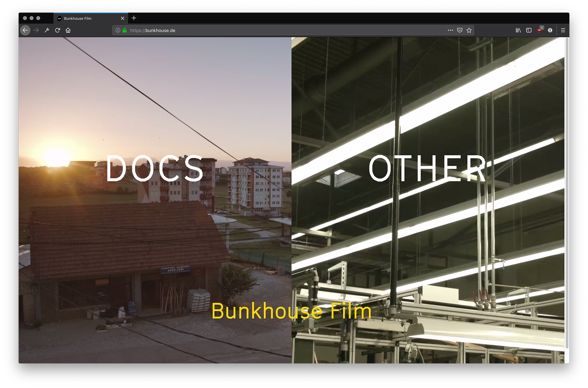Save page to Pocket

pyautogui.click(x=460, y=30)
